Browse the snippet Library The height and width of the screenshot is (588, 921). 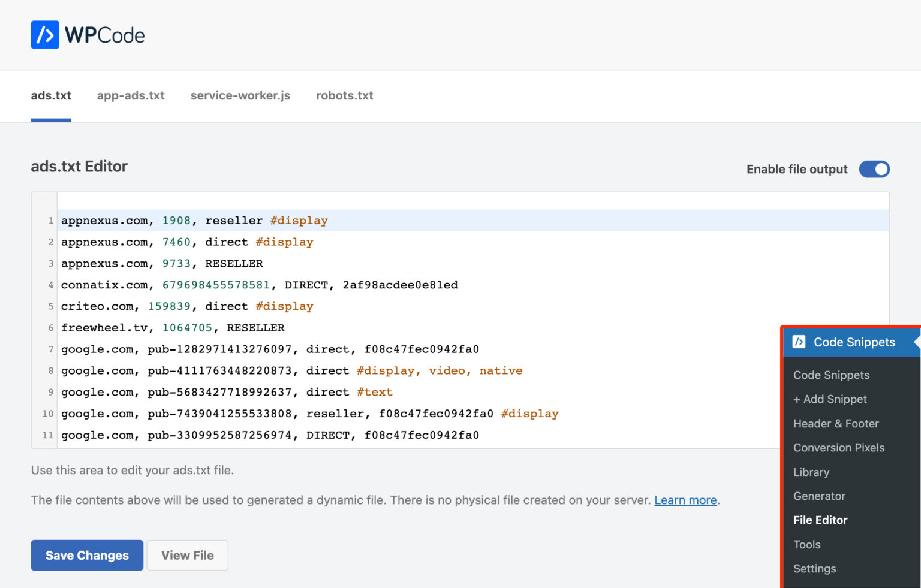(811, 472)
